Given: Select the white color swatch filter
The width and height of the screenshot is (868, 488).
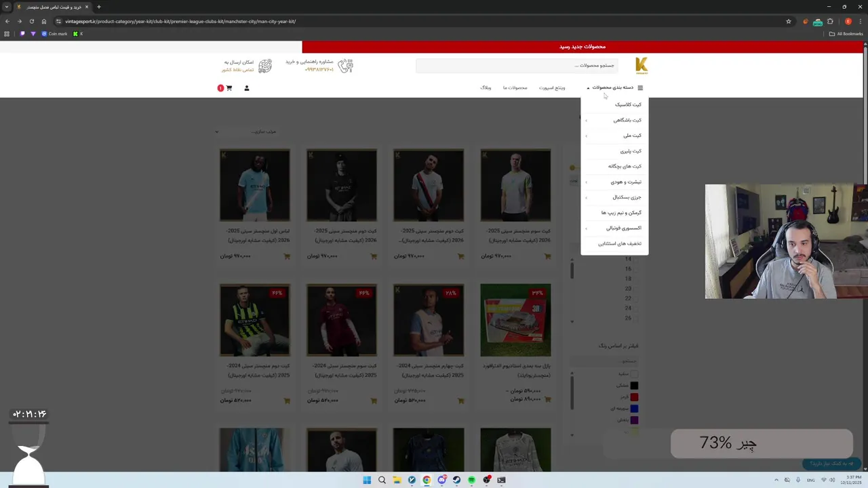Looking at the screenshot, I should tap(634, 373).
